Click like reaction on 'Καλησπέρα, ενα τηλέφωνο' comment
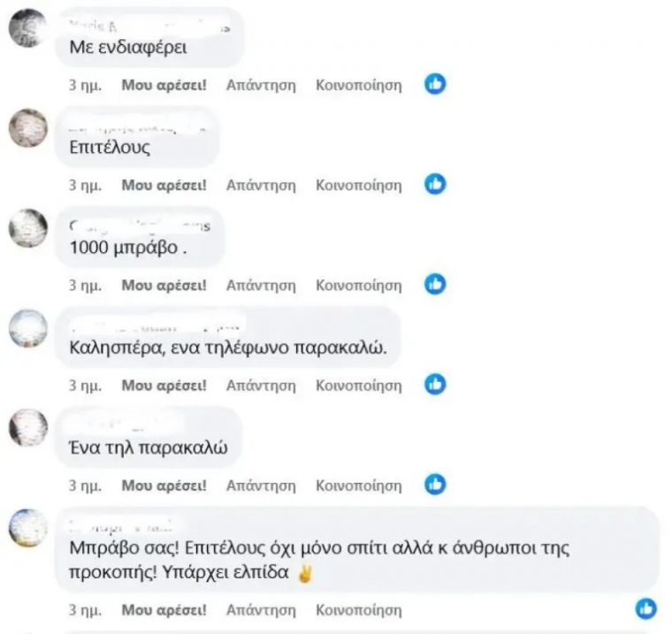Screen dimensions: 672x634 pyautogui.click(x=435, y=384)
